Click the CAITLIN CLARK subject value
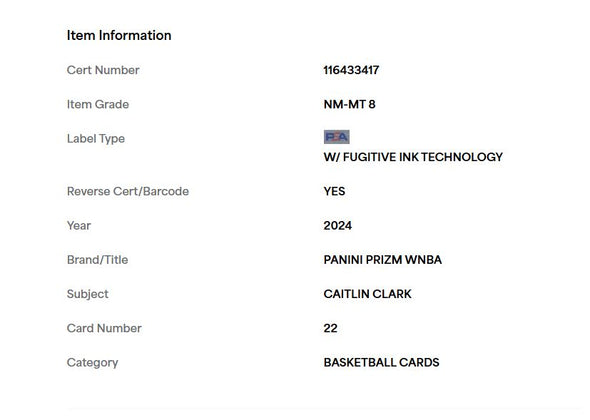The height and width of the screenshot is (420, 590). pos(367,294)
